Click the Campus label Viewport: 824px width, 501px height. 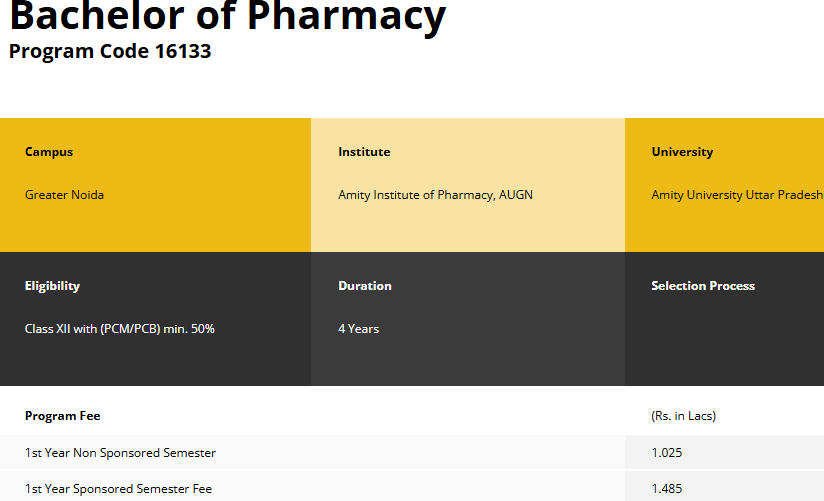[x=49, y=152]
